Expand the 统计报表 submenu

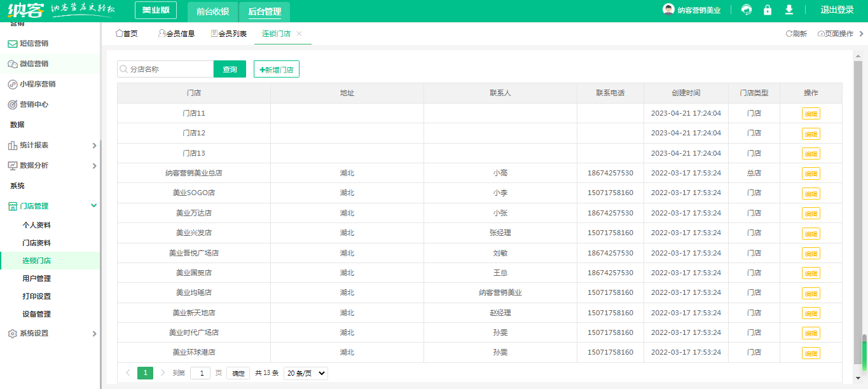point(94,146)
